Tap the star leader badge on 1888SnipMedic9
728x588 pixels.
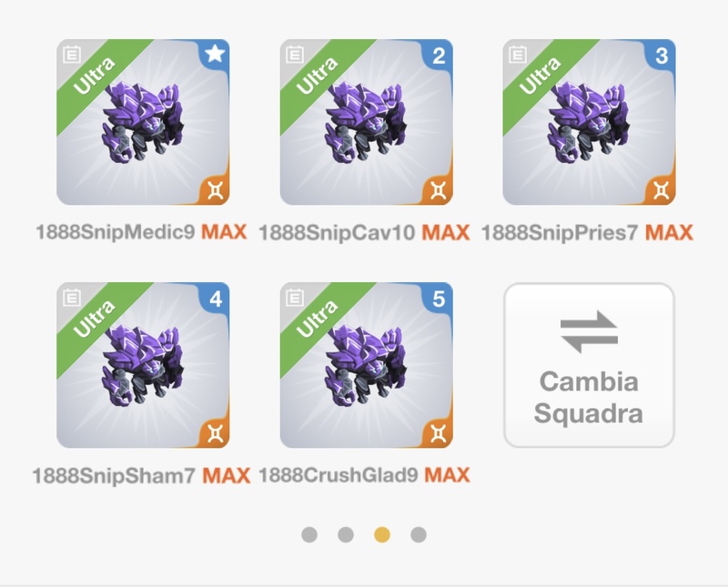coord(215,55)
